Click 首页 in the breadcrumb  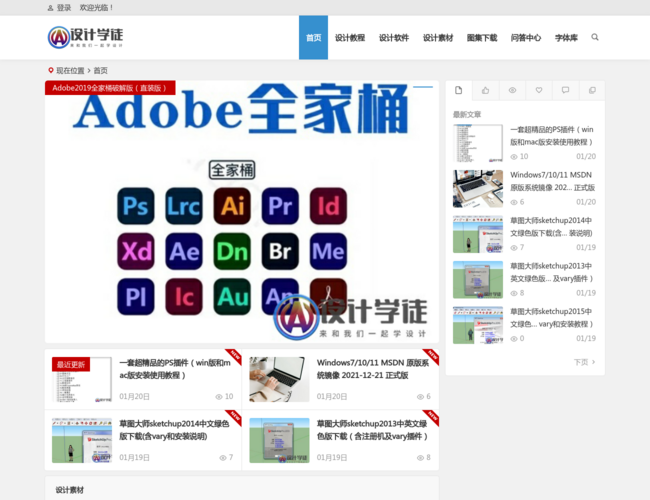point(100,70)
